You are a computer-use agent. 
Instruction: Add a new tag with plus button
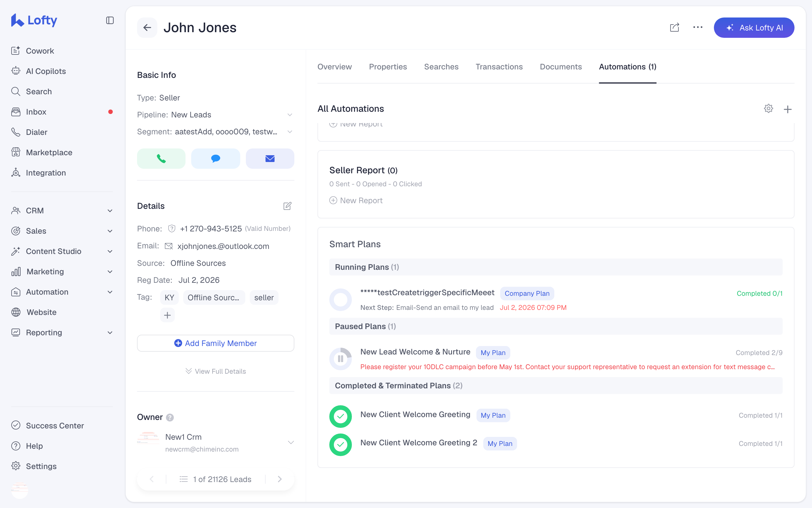click(167, 315)
